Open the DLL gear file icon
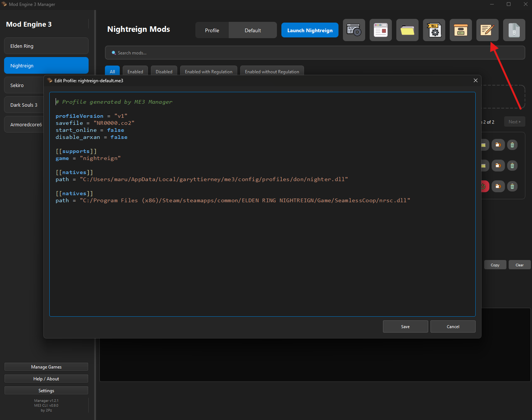Viewport: 532px width, 420px height. (434, 30)
